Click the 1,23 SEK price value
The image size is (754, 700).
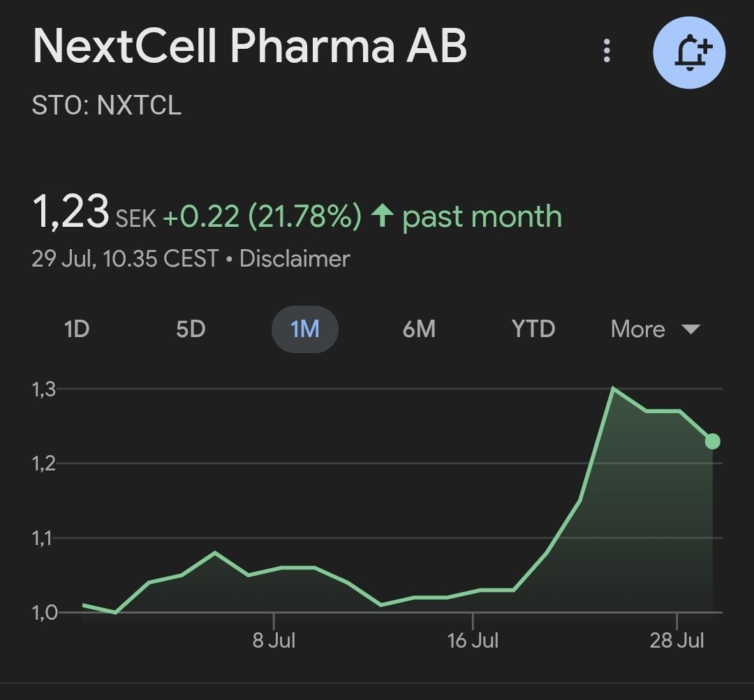71,213
